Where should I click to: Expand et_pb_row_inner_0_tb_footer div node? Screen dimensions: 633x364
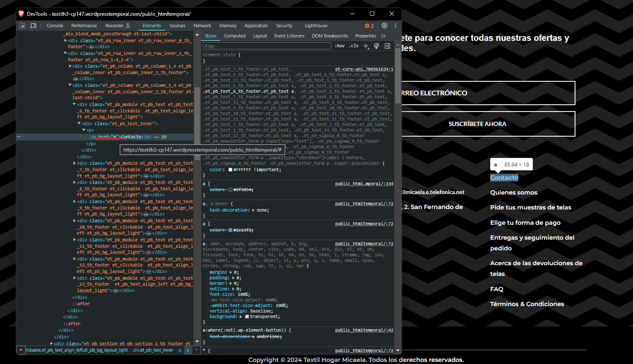[66, 40]
